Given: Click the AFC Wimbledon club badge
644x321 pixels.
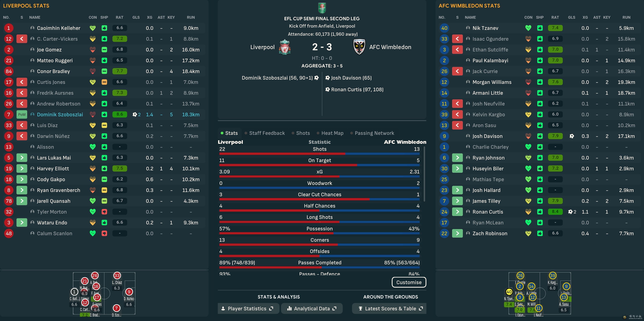Looking at the screenshot, I should (x=359, y=47).
